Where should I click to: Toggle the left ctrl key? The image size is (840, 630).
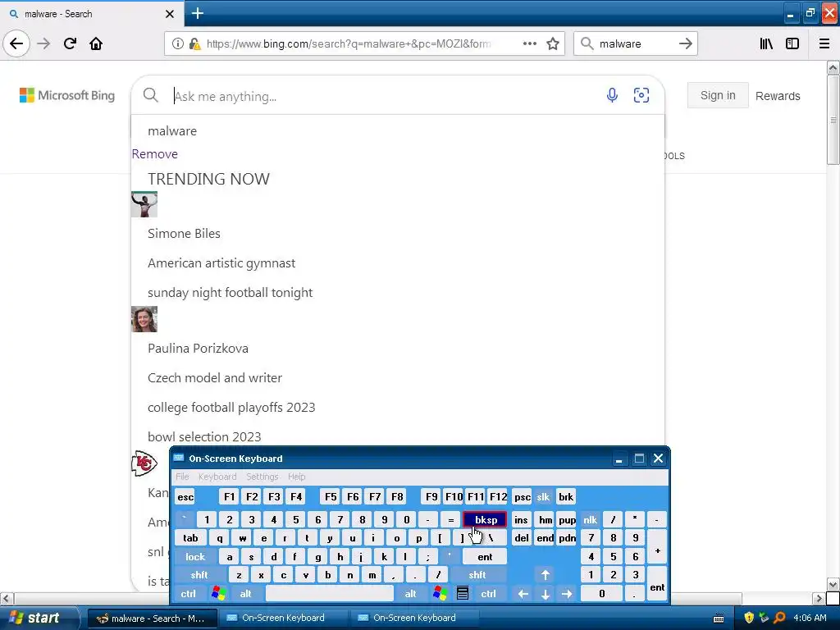188,594
